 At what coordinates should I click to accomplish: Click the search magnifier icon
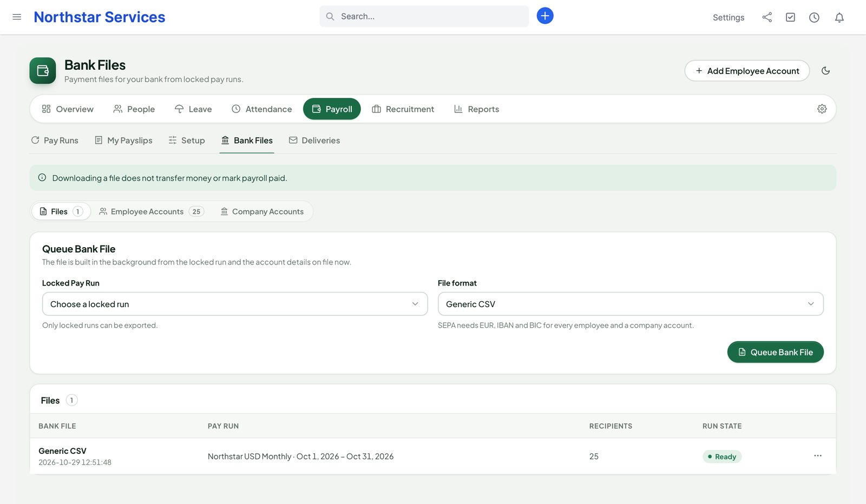click(330, 16)
